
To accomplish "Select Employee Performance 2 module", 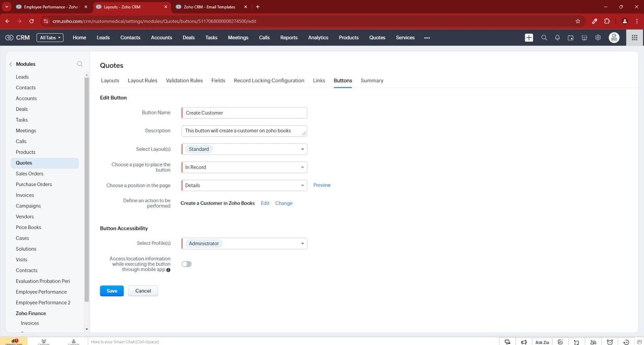I will [43, 303].
